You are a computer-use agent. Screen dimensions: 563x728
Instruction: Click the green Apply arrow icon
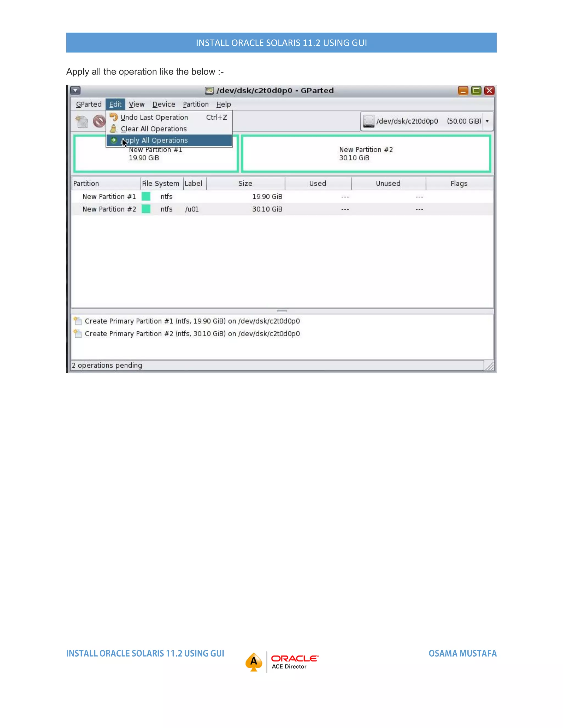[114, 140]
